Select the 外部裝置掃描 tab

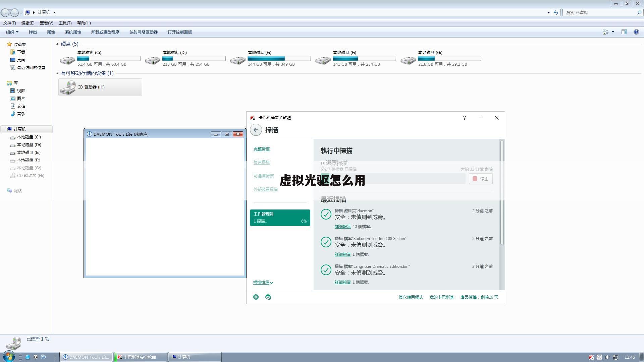pos(266,189)
